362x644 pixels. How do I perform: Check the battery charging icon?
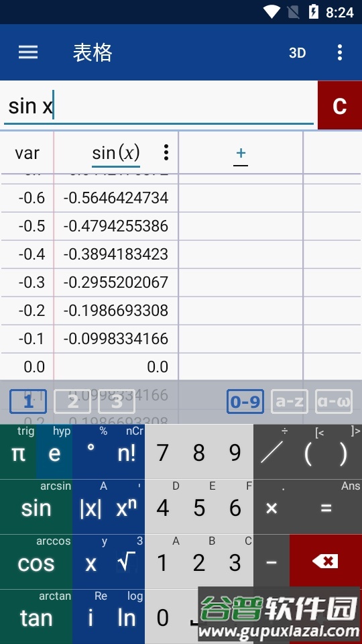pyautogui.click(x=314, y=12)
